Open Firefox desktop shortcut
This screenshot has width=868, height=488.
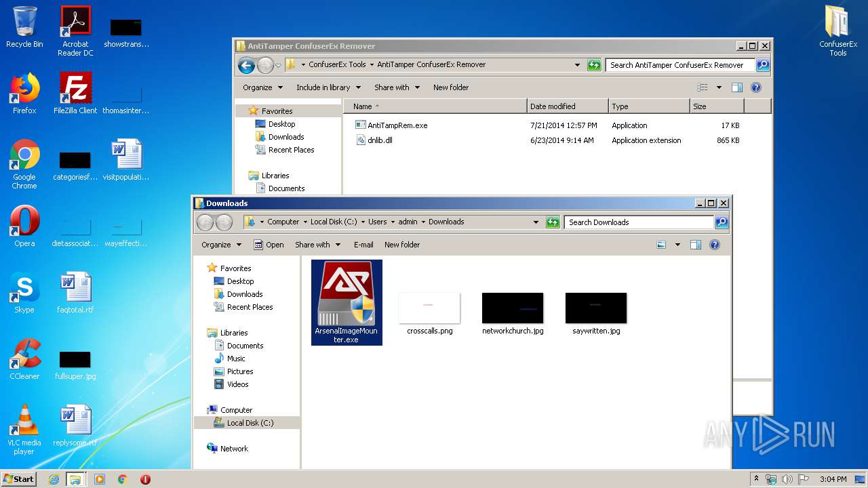[24, 94]
